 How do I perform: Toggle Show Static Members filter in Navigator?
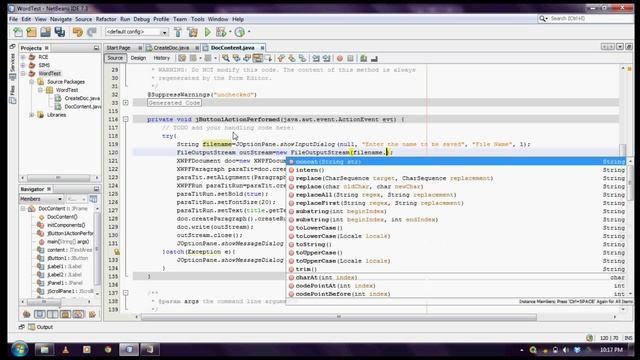(x=53, y=314)
